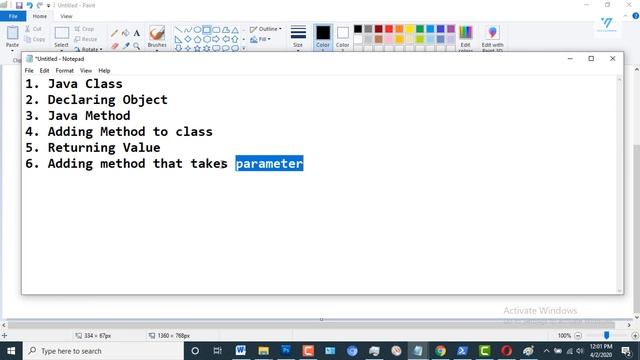Select the Pencil tool in Paint
This screenshot has height=360, width=640.
115,33
